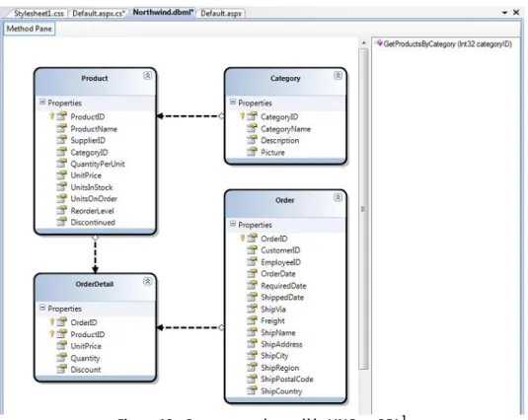Select ProductID property text in OrderDetail
Image resolution: width=528 pixels, height=420 pixels.
88,334
